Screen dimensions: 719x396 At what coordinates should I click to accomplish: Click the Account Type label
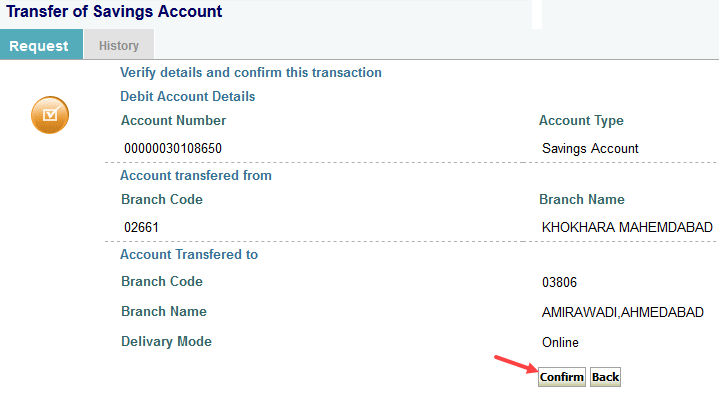pyautogui.click(x=581, y=121)
